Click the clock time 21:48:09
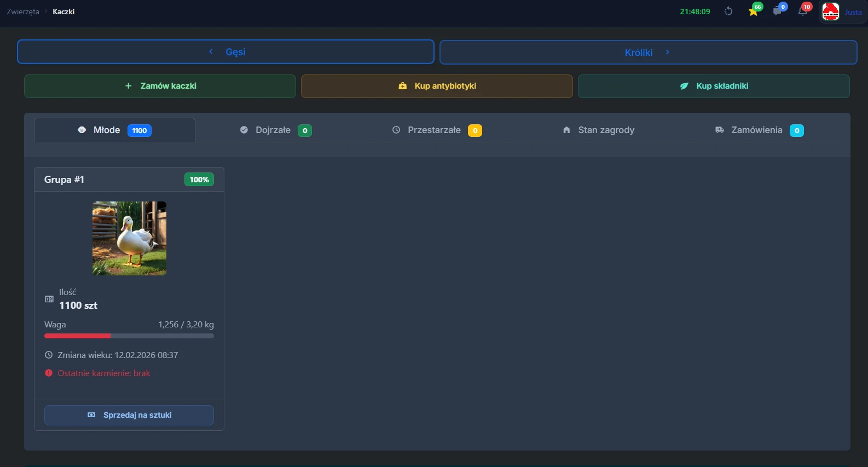Screen dimensions: 868x467 (695, 11)
